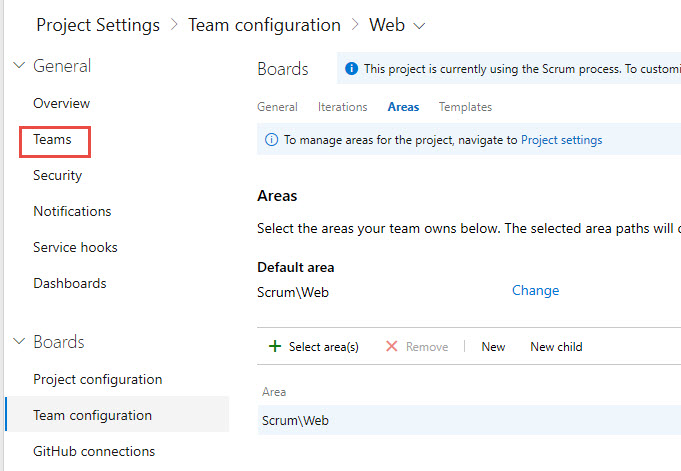Switch to the Iterations tab

(342, 107)
